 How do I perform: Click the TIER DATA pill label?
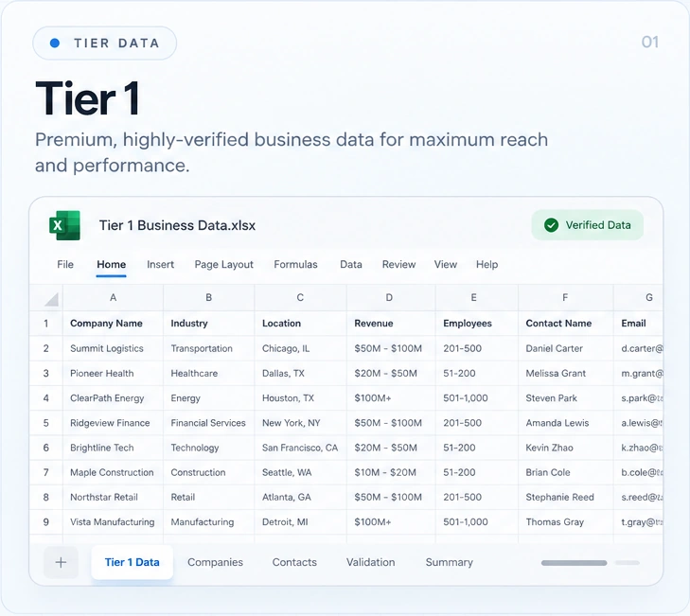pyautogui.click(x=105, y=44)
